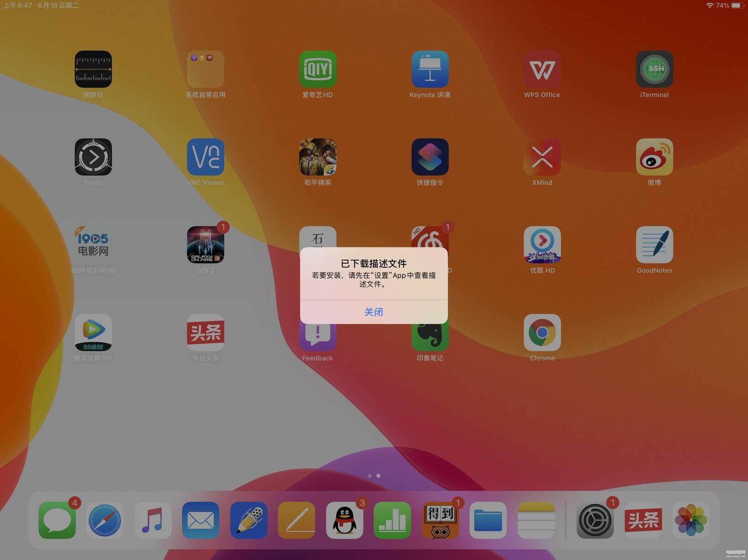Screen dimensions: 748x560
Task: Open the 优酷 HD app
Action: (x=542, y=245)
